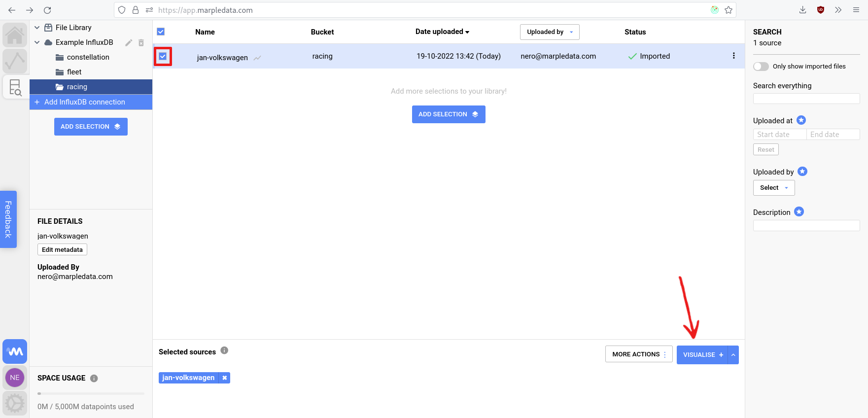Select the fleet bucket
Screen dimensions: 868x418
pos(74,72)
